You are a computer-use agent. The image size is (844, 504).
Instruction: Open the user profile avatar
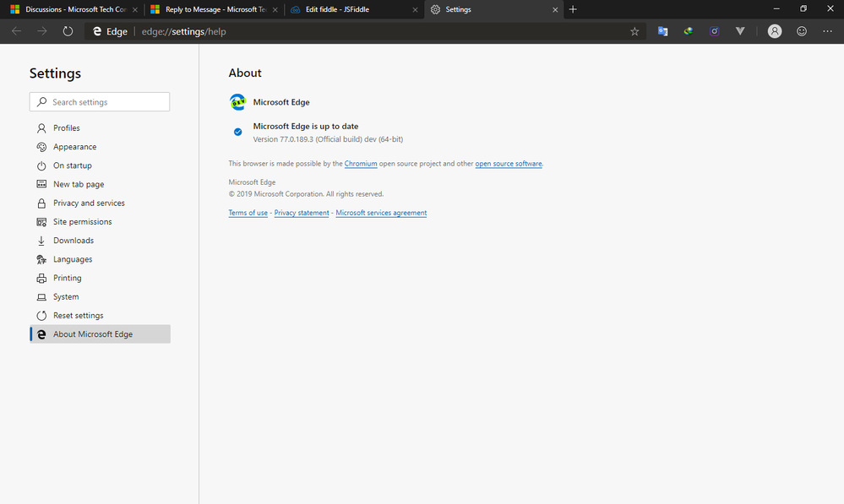775,31
